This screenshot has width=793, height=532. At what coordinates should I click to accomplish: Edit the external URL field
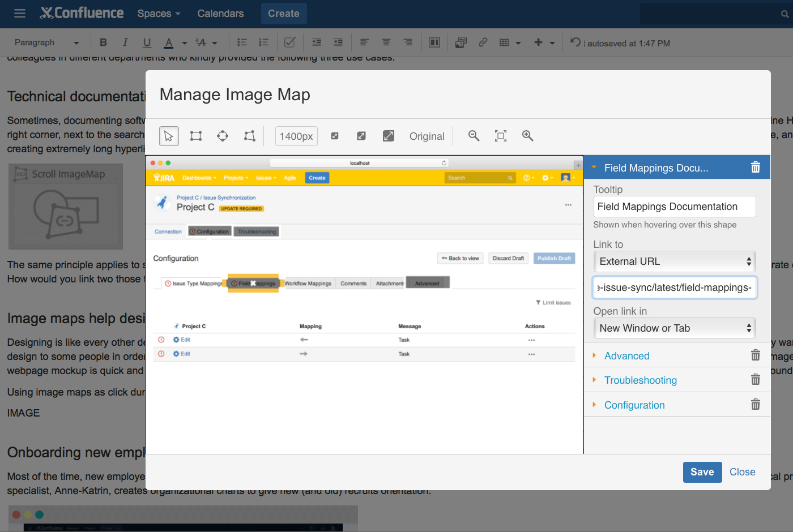click(675, 288)
